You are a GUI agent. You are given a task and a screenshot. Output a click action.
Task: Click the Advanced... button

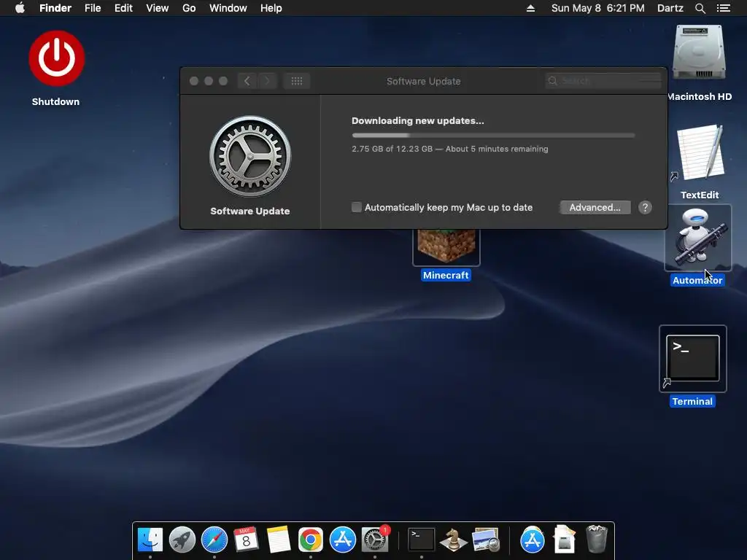point(595,207)
